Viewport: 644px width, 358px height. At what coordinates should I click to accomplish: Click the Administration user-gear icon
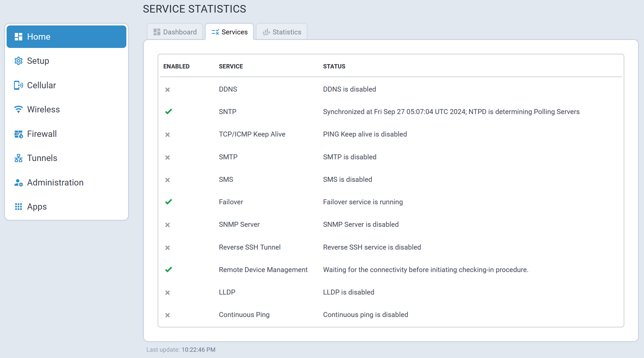coord(19,182)
